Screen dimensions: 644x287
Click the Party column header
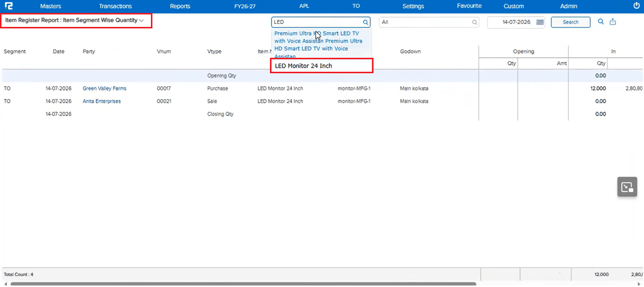click(x=89, y=51)
